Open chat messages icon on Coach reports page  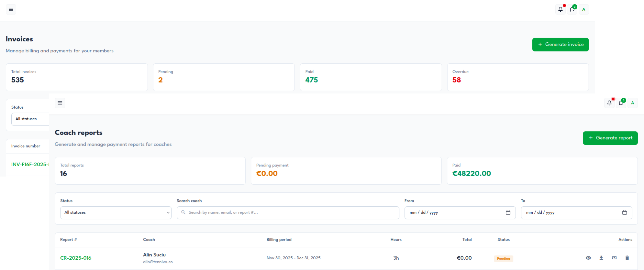(x=621, y=103)
